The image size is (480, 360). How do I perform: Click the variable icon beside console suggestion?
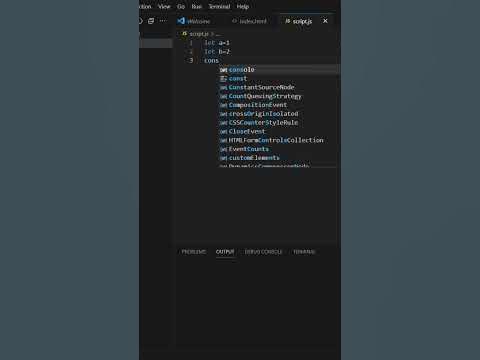coord(223,70)
